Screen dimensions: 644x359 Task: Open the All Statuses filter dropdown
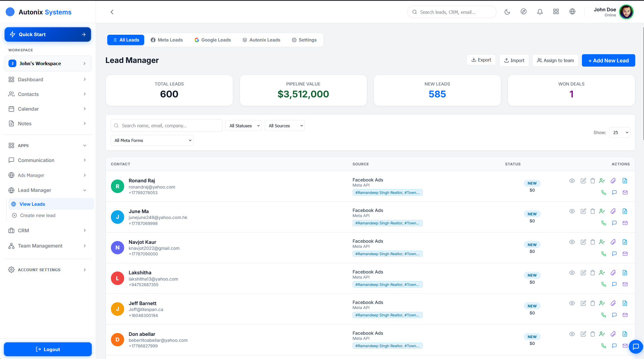(244, 126)
